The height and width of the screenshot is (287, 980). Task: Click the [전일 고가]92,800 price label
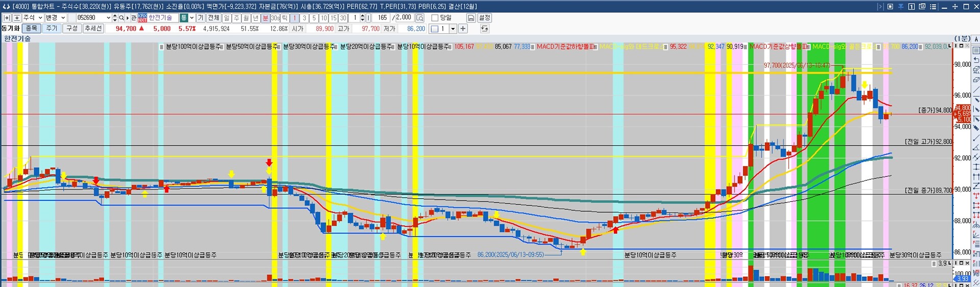pos(928,142)
